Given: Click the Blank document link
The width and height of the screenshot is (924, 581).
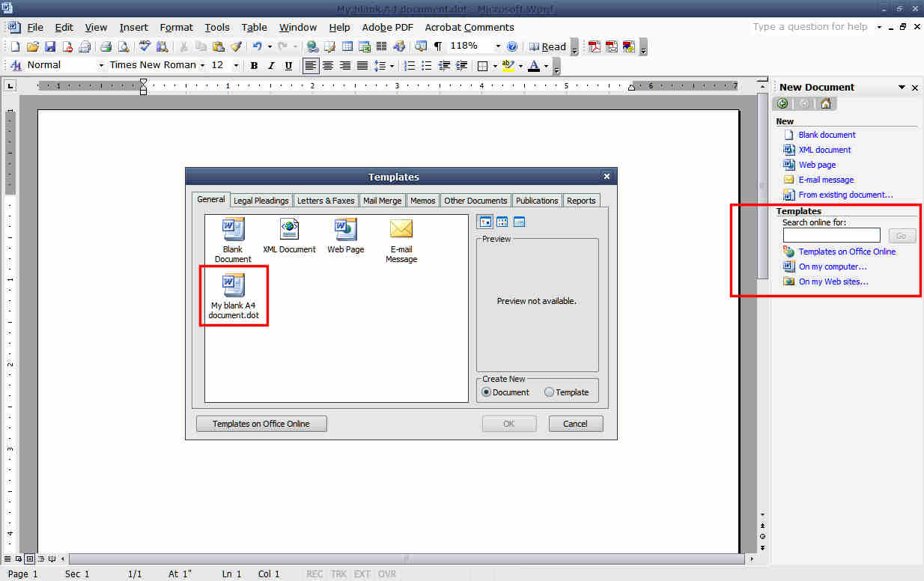Looking at the screenshot, I should tap(827, 135).
